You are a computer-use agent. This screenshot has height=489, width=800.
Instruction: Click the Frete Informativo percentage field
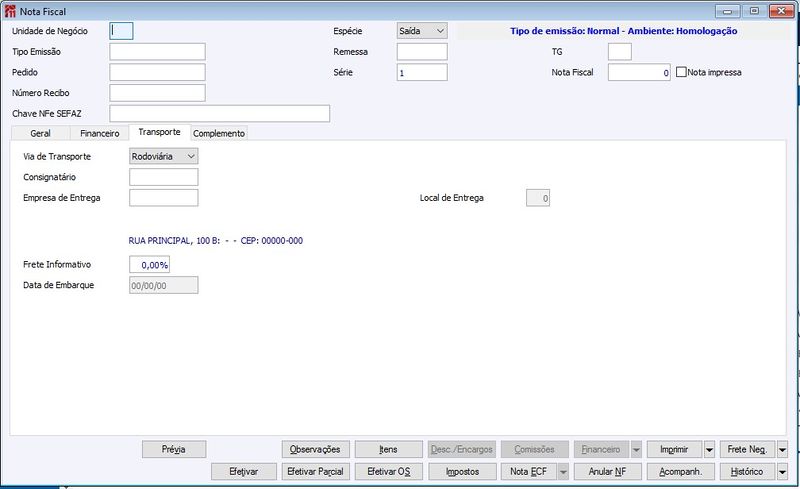149,265
